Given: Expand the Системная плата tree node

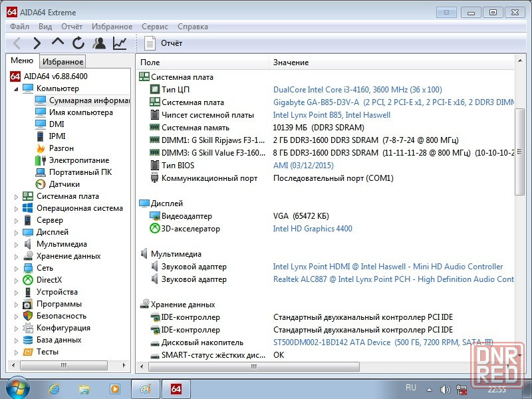Looking at the screenshot, I should click(x=16, y=197).
